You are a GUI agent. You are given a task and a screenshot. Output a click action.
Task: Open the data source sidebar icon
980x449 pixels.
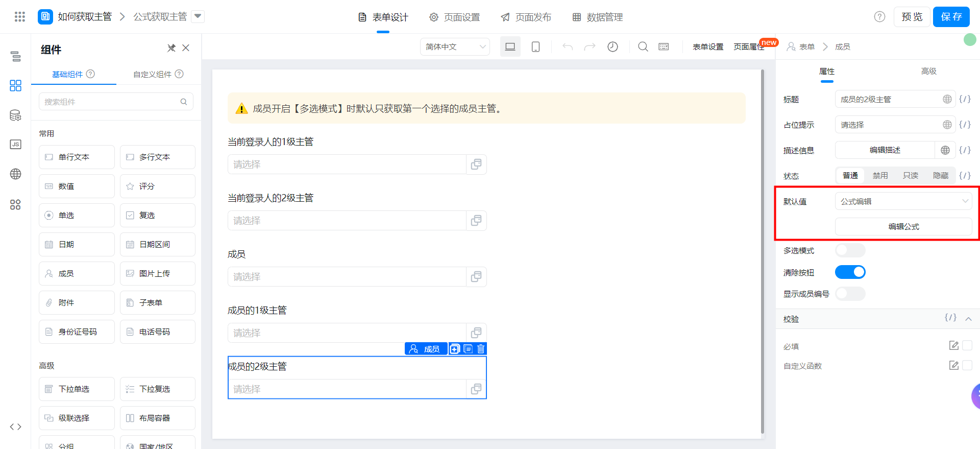(16, 115)
